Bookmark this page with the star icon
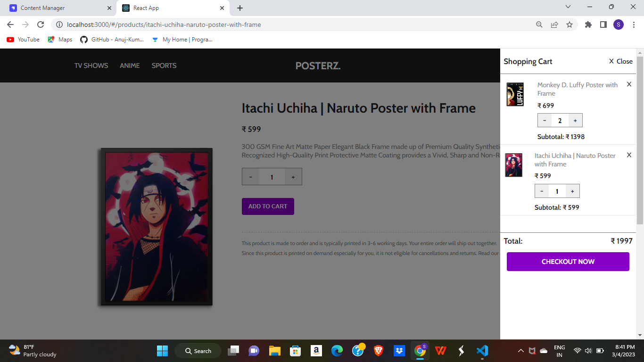The height and width of the screenshot is (362, 644). click(x=570, y=25)
